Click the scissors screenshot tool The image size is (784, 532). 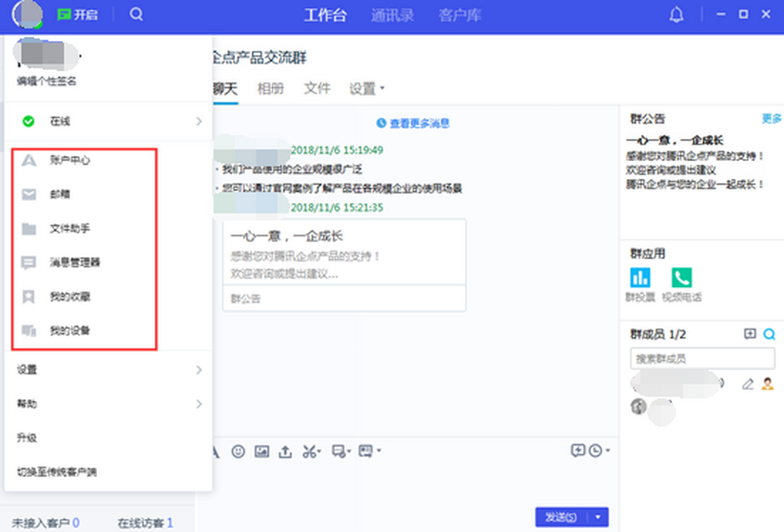[310, 451]
